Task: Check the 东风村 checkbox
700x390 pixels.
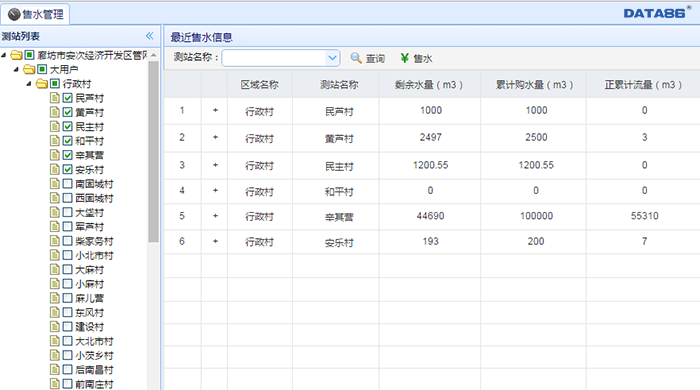Action: click(x=67, y=312)
